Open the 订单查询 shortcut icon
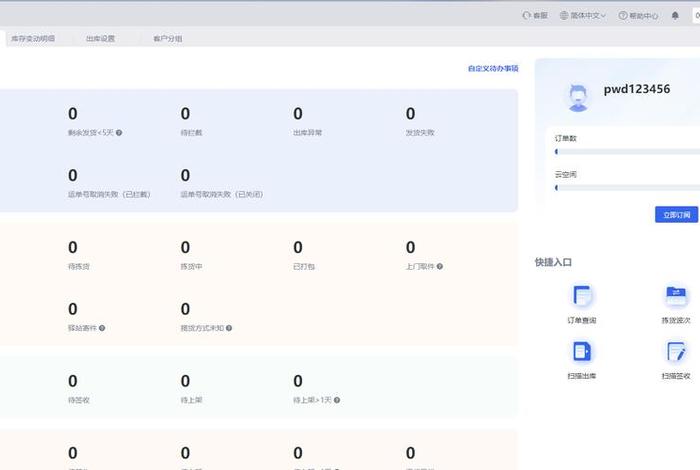The height and width of the screenshot is (470, 700). (x=581, y=297)
